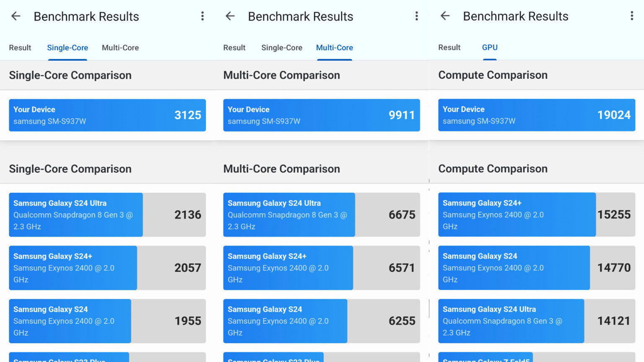
Task: Open three-dot menu in middle panel
Action: 416,16
